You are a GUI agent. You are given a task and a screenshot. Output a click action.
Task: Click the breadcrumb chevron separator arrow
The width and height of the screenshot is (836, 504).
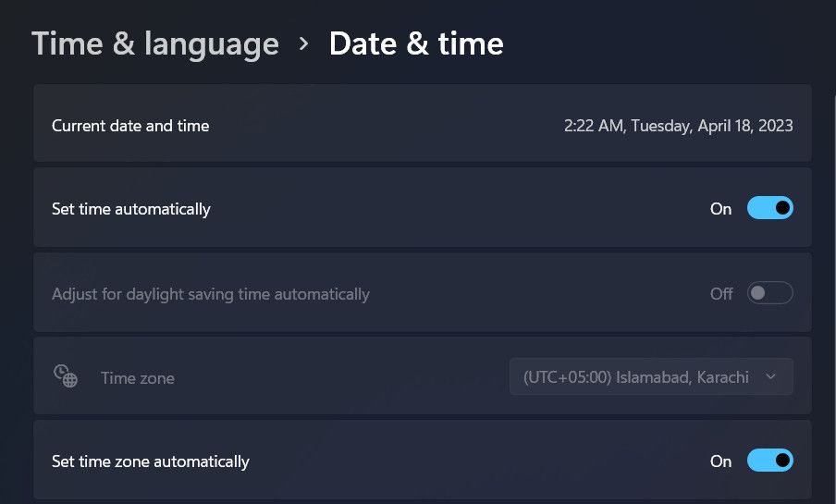[304, 43]
